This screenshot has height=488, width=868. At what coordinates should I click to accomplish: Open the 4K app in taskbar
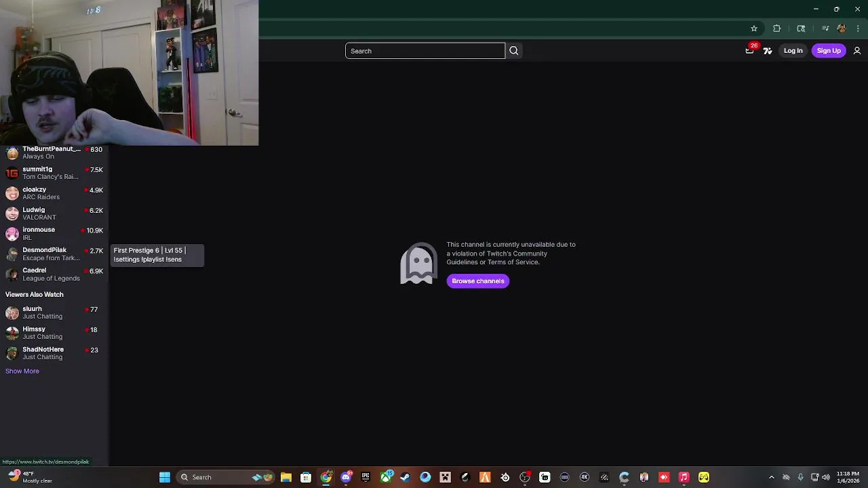(585, 477)
